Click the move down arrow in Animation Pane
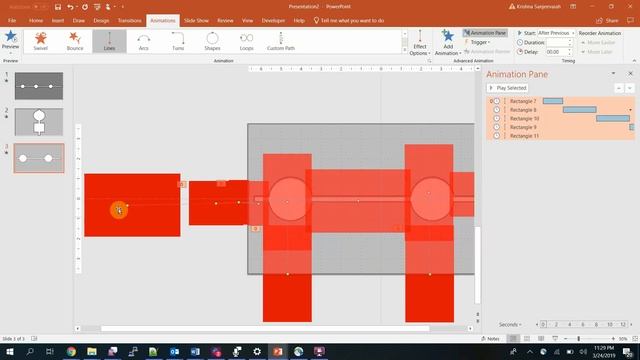The width and height of the screenshot is (640, 360). click(630, 88)
